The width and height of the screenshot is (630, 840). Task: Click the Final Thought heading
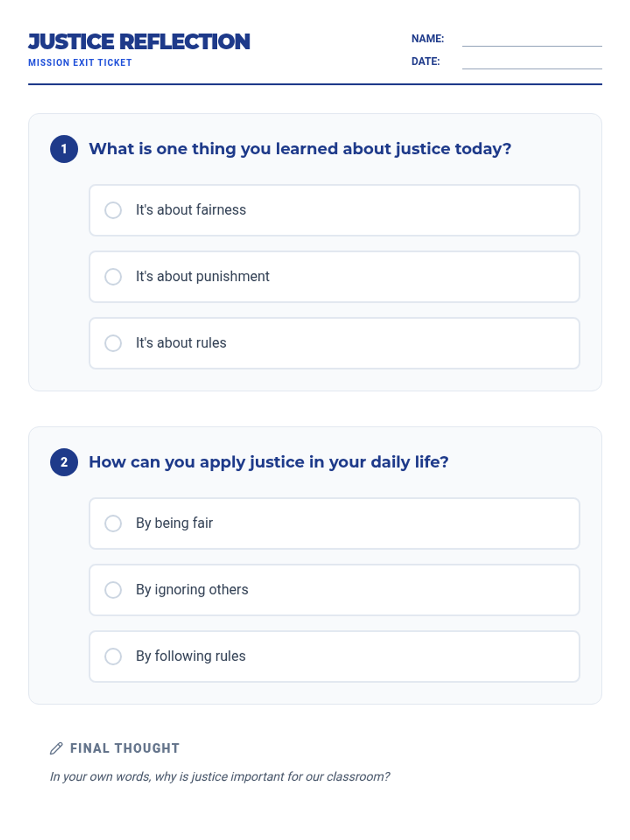[x=124, y=748]
